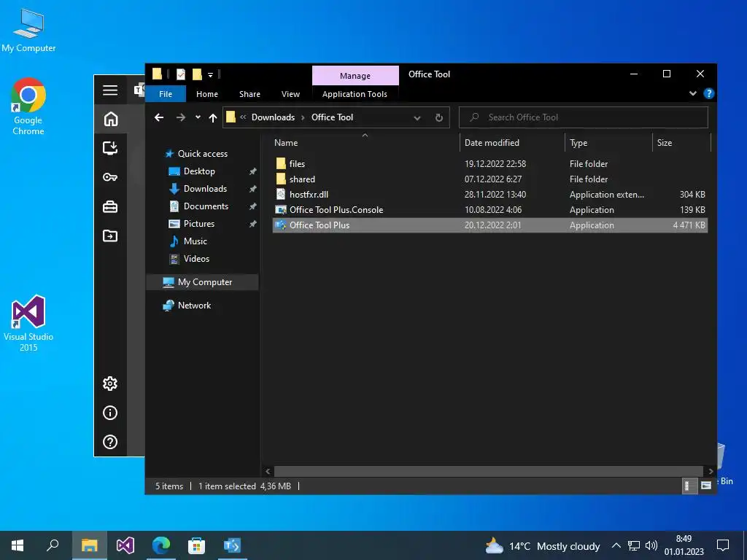The image size is (747, 560).
Task: Open Explorer Help blue question icon
Action: point(709,93)
